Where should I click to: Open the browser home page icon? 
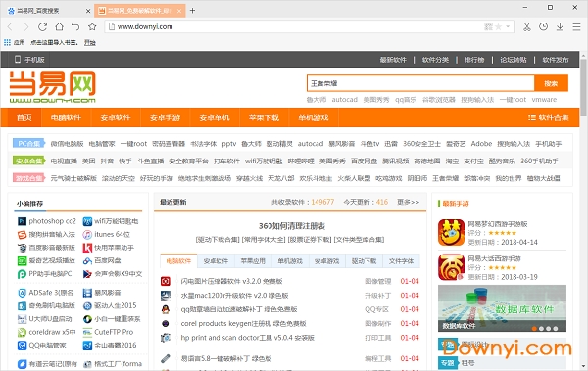pos(59,26)
